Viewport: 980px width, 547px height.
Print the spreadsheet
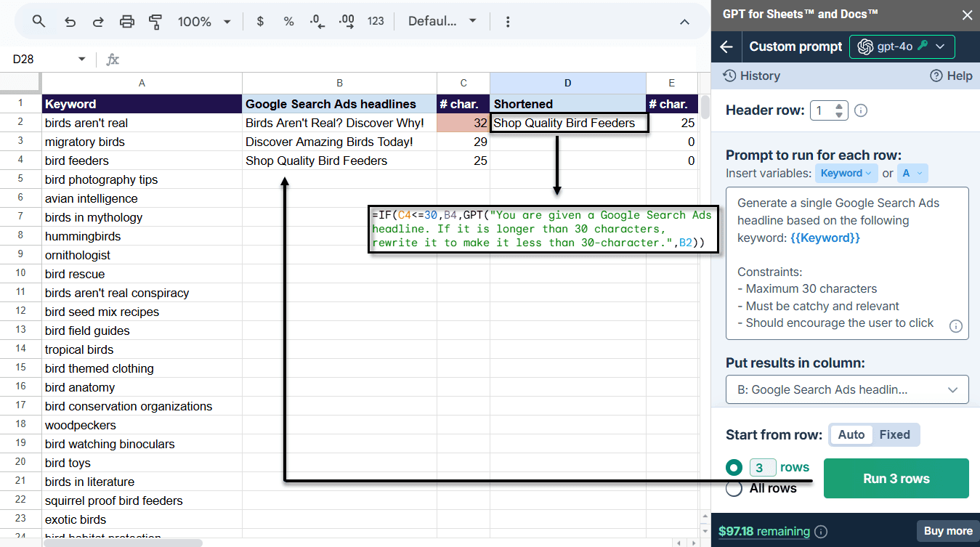[127, 22]
